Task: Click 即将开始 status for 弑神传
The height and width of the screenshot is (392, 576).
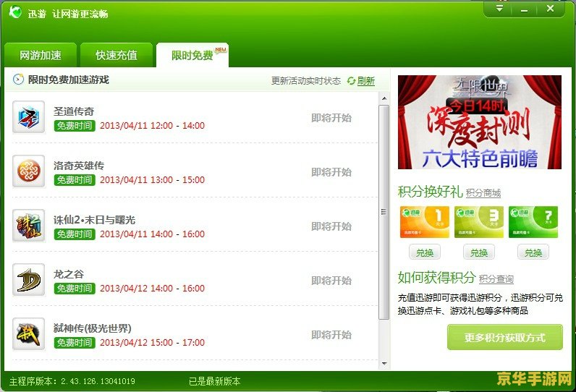Action: (x=331, y=335)
